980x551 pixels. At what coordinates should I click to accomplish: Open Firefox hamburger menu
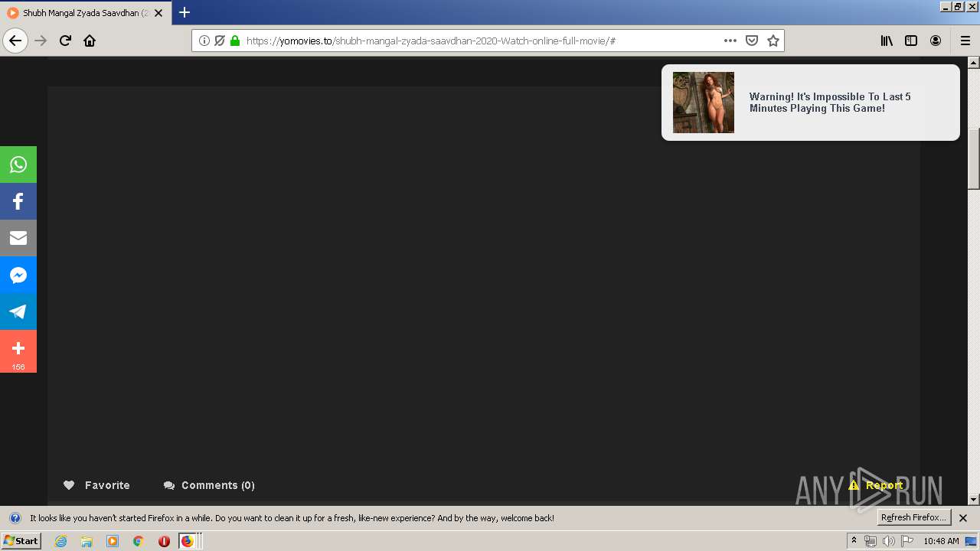pos(965,41)
